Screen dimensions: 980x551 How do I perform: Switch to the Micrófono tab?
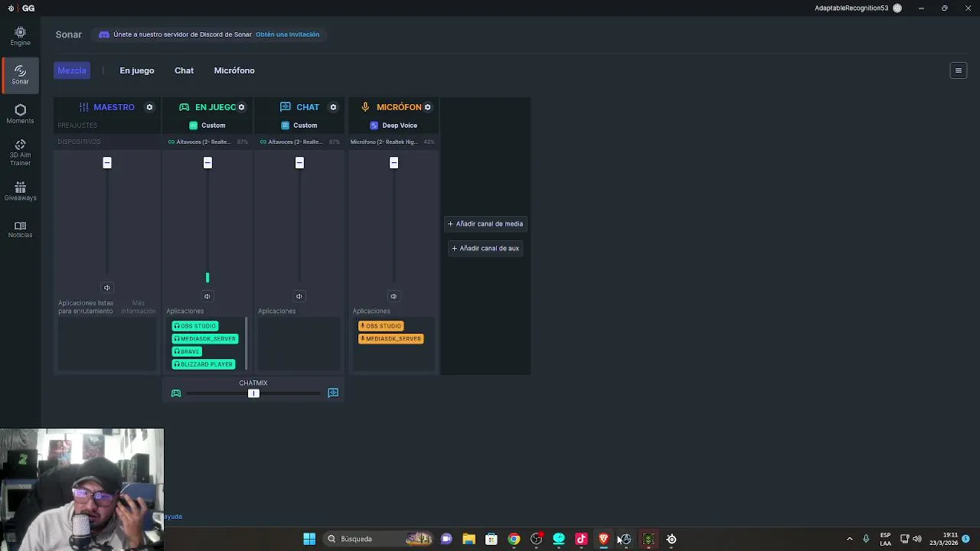[234, 70]
